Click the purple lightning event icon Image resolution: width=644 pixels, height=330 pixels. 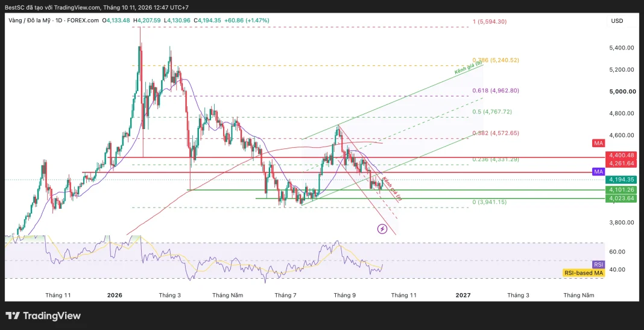point(382,229)
